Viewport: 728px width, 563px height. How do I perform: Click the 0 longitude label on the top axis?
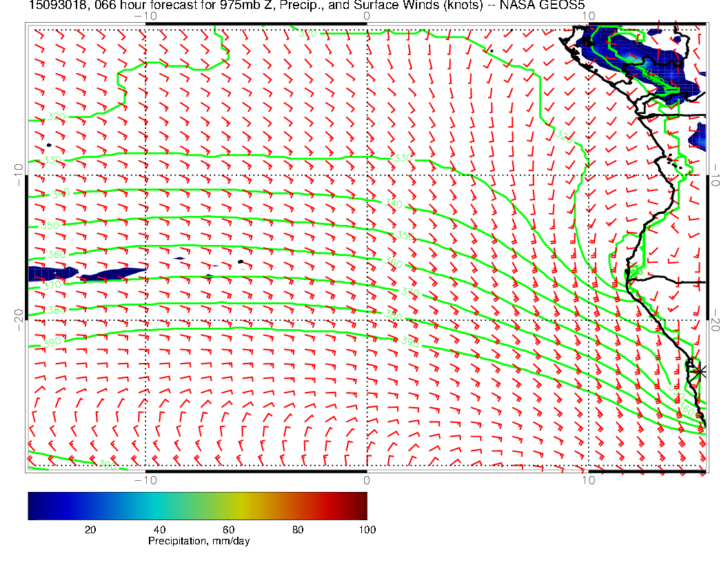[366, 15]
